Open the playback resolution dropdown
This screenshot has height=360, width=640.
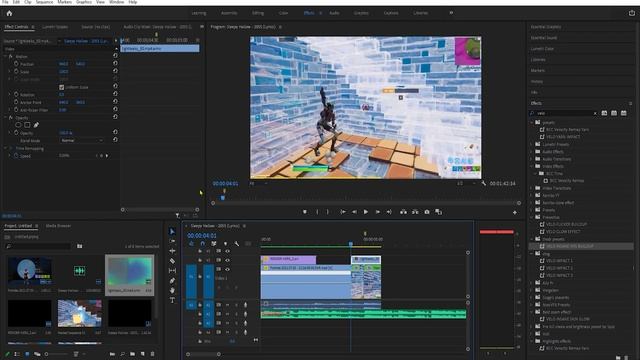click(466, 184)
